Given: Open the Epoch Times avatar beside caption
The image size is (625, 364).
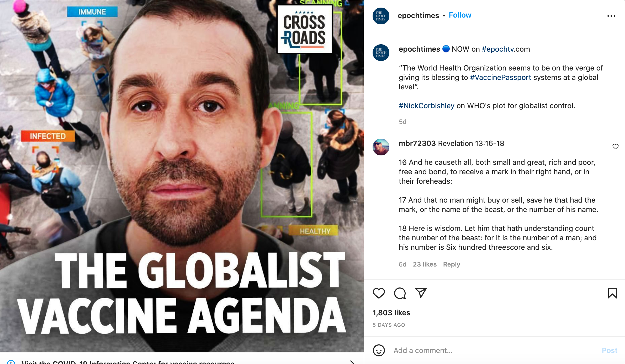Looking at the screenshot, I should point(381,53).
